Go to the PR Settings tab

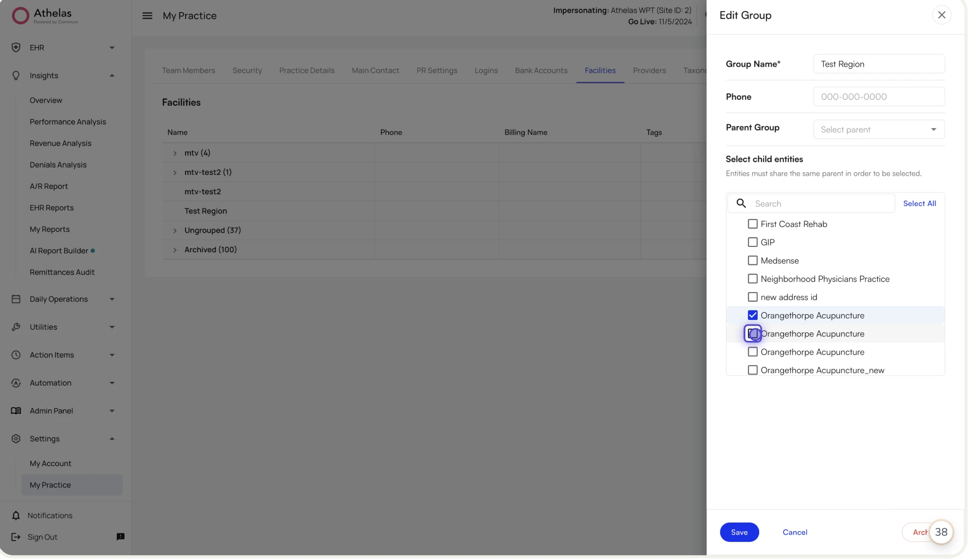click(437, 71)
